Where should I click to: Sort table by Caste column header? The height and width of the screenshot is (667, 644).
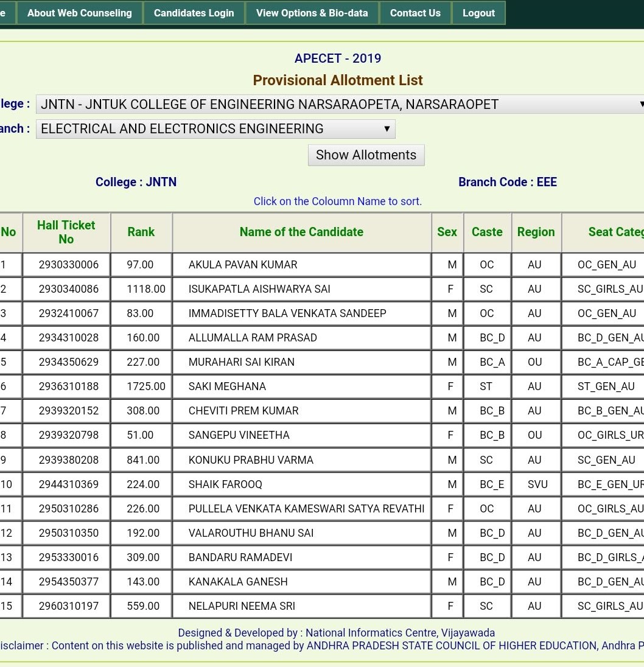487,232
